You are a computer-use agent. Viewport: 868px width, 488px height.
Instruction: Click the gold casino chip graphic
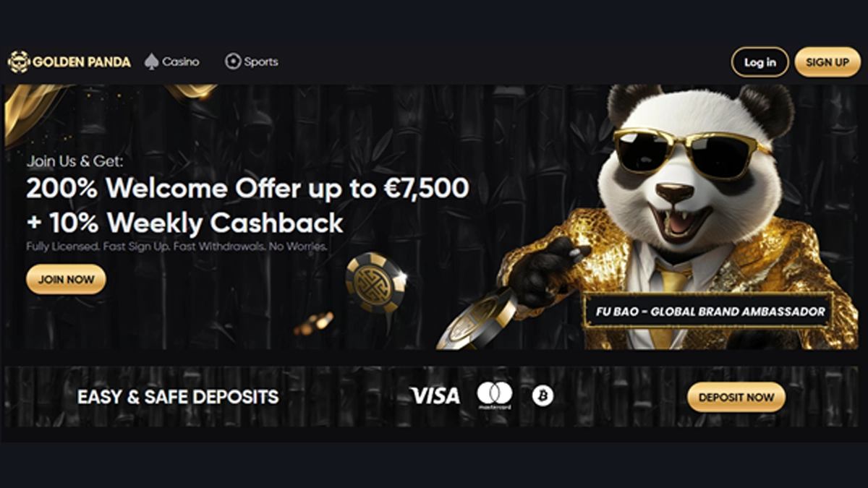375,282
